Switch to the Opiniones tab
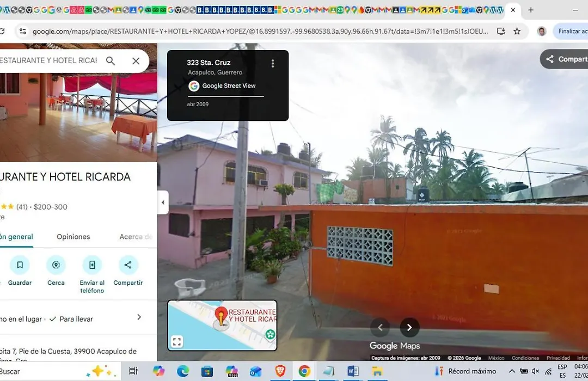 (73, 237)
